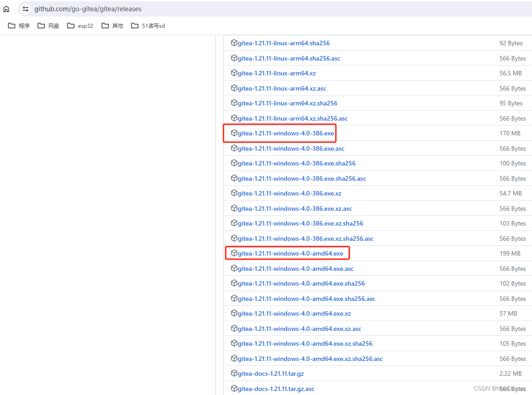Click package icon beside windows-4.0-386.exe.sha256.asc
Image resolution: width=532 pixels, height=395 pixels.
234,178
